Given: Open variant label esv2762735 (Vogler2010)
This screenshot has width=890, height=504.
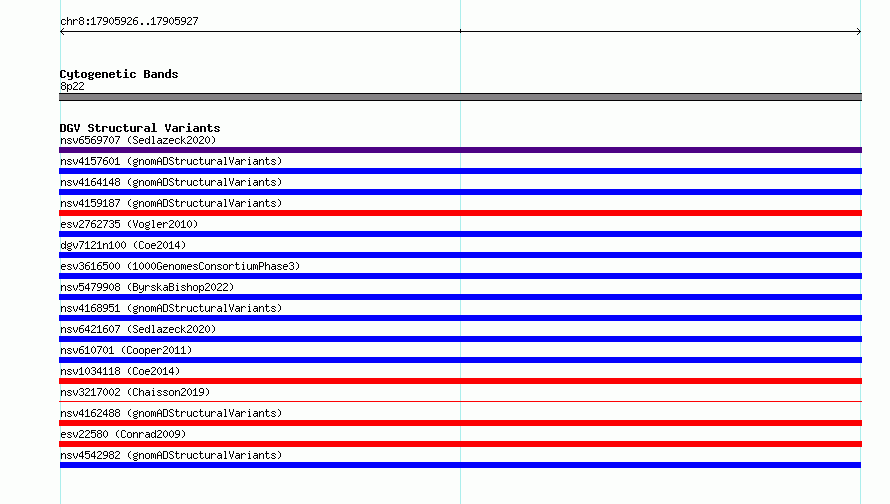Looking at the screenshot, I should [129, 224].
